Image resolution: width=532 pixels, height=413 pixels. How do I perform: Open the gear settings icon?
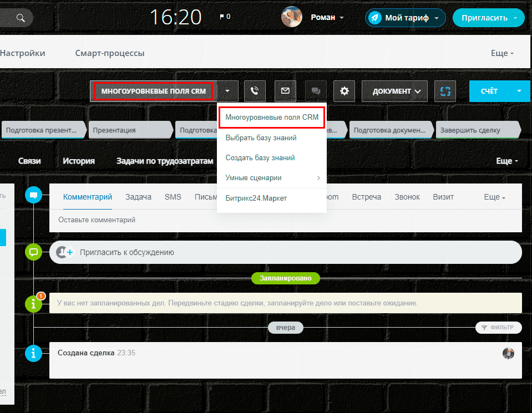pos(344,91)
